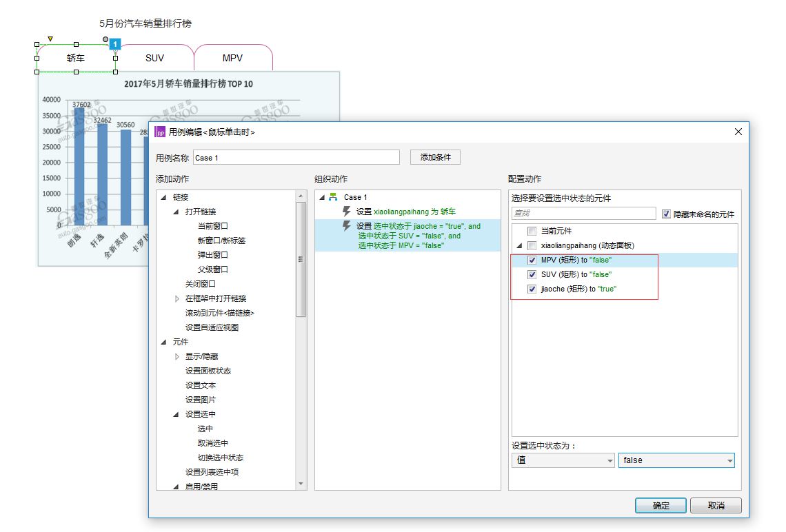
Task: Toggle the 隐藏未命名的元件 checkbox
Action: click(666, 214)
